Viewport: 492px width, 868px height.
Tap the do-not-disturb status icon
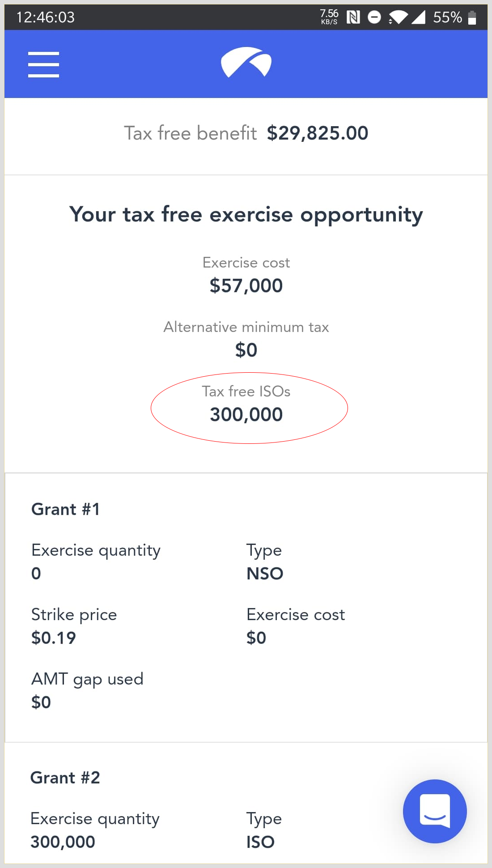(x=374, y=17)
